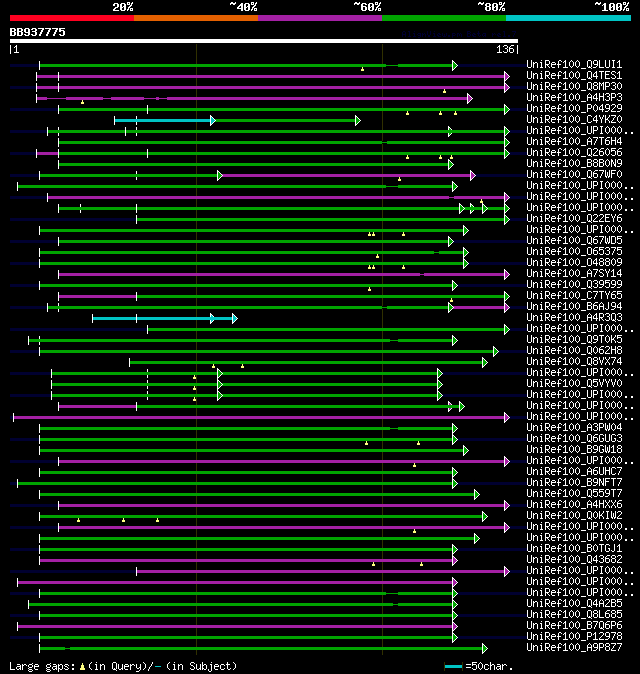Select hit label UniRef100_B9NFT7
The height and width of the screenshot is (674, 640).
pos(574,483)
